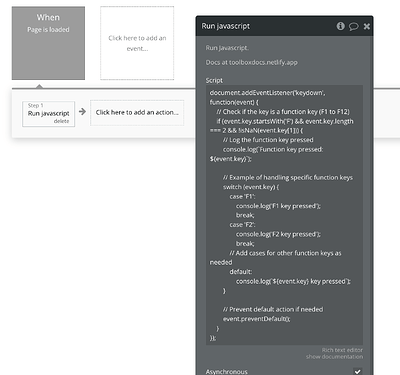The width and height of the screenshot is (400, 375).
Task: Delete the Step 1 Run javascript action
Action: tap(61, 121)
